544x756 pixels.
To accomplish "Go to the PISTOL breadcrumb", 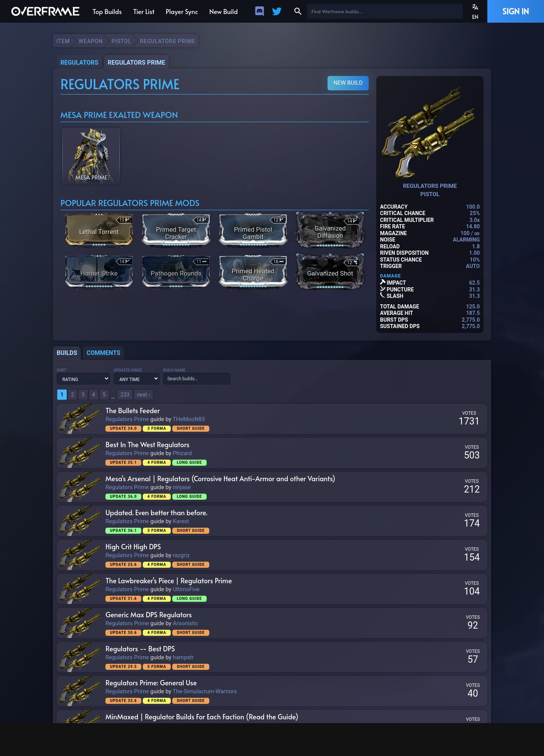I will pyautogui.click(x=121, y=41).
